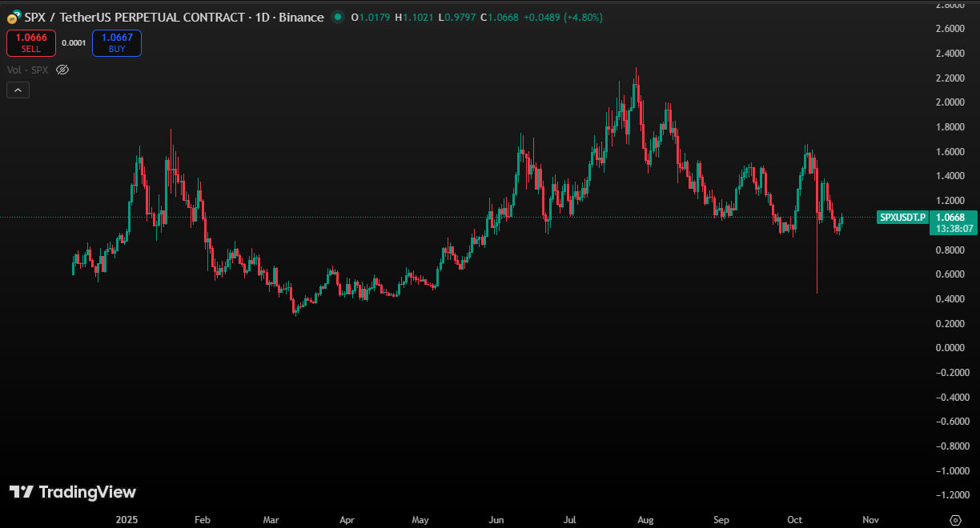Click the red 1.0666 SELL button
This screenshot has height=528, width=980.
pyautogui.click(x=31, y=43)
